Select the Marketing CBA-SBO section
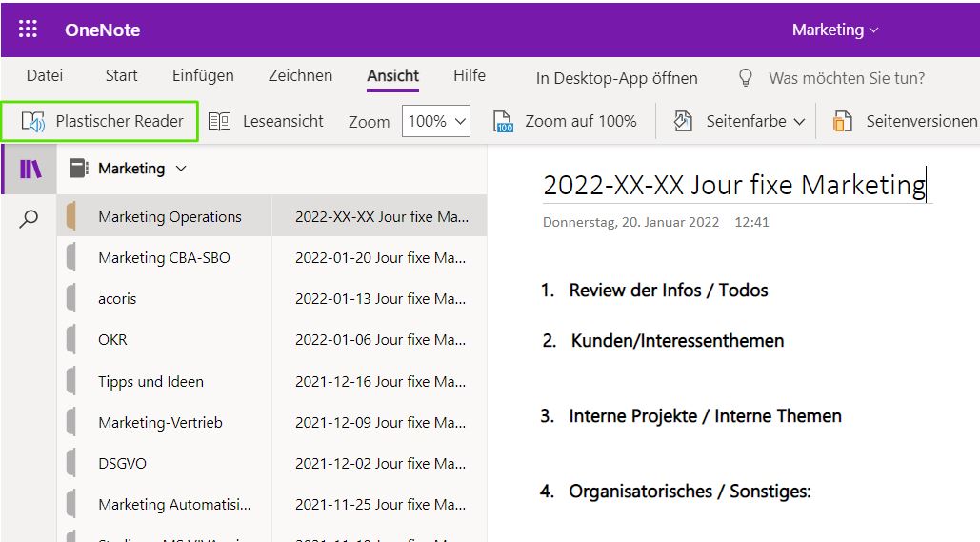Viewport: 980px width, 542px height. (x=164, y=257)
